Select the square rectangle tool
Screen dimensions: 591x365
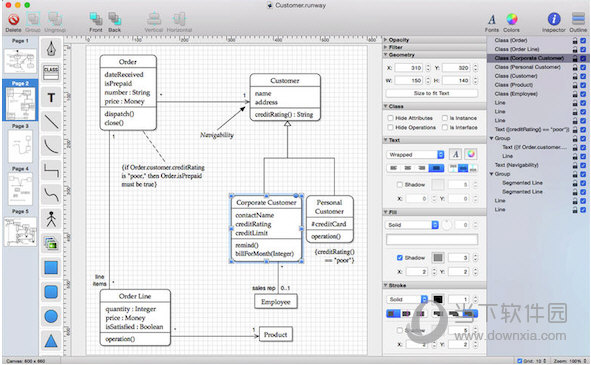point(51,267)
